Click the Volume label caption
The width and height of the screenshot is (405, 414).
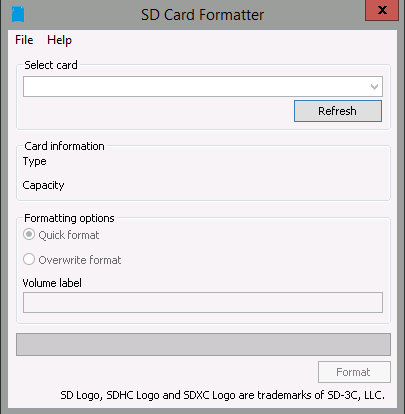coord(52,283)
